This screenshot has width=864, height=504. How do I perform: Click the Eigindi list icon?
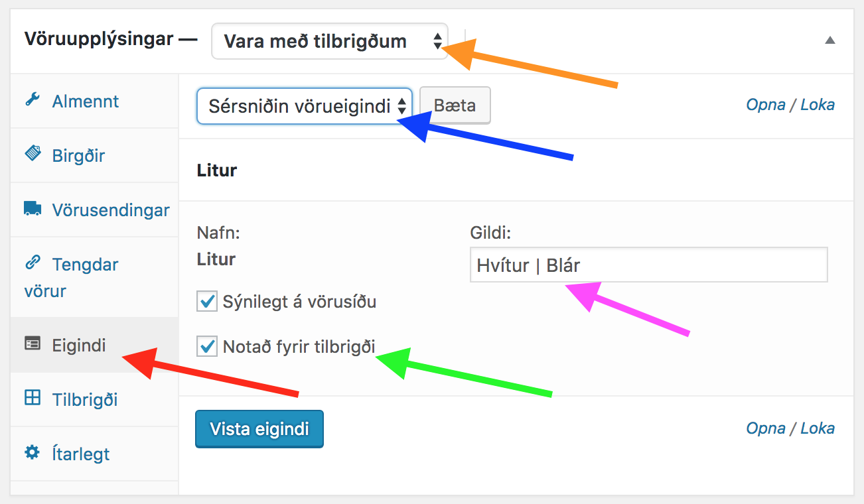coord(32,344)
